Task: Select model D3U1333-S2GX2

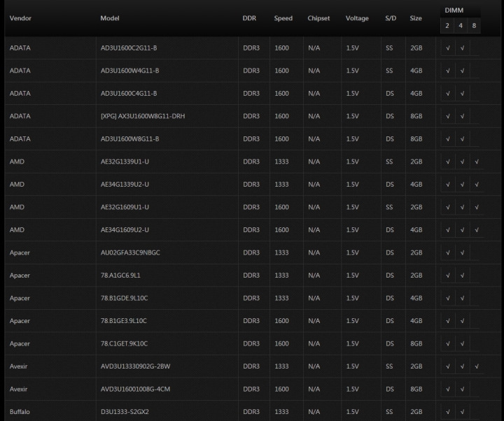Action: 125,412
